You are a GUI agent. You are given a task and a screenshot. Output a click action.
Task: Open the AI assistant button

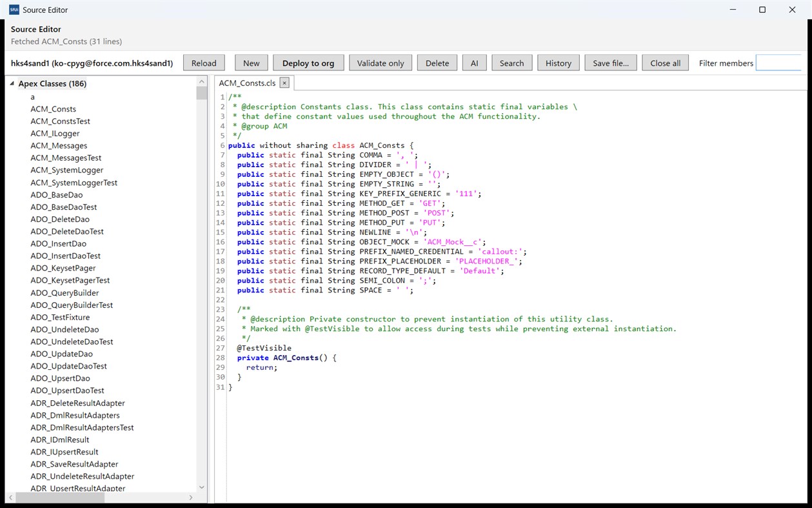click(x=474, y=63)
